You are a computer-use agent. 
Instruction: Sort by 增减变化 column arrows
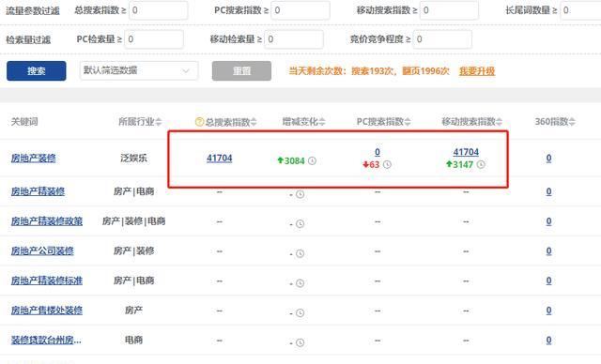322,122
